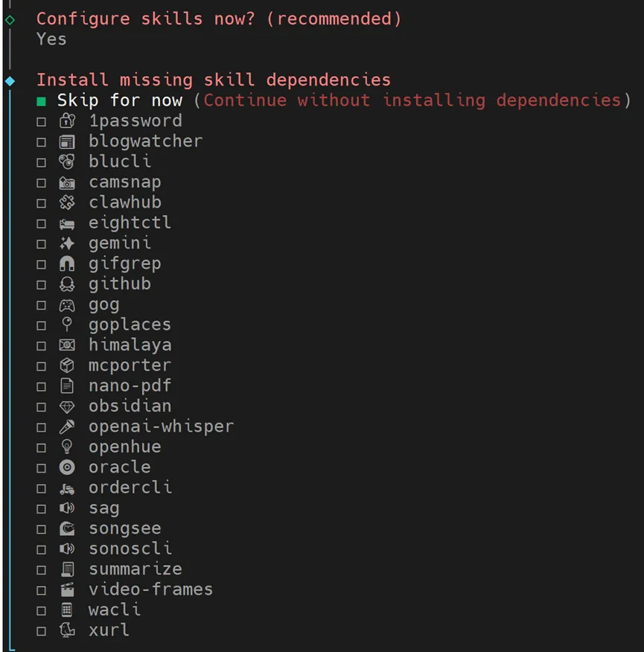Tick the checkbox for blogwatcher
The height and width of the screenshot is (652, 644).
click(42, 141)
